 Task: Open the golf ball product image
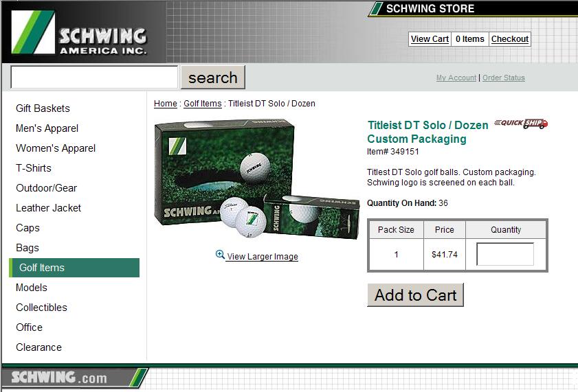(256, 180)
